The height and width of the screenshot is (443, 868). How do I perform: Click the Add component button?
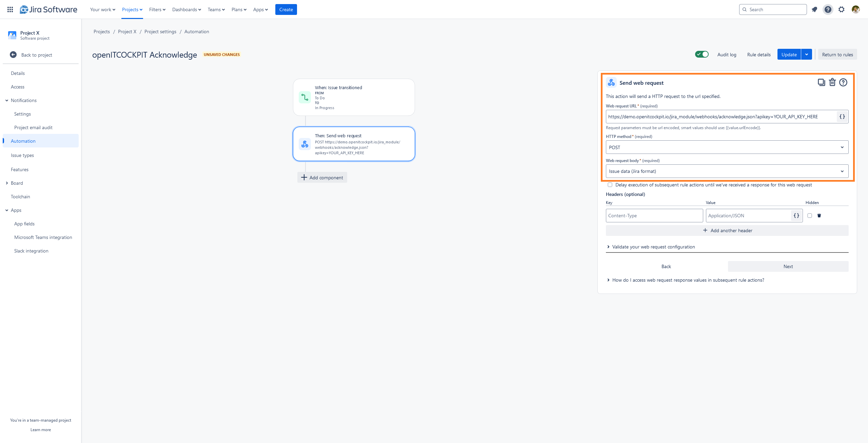pos(322,177)
